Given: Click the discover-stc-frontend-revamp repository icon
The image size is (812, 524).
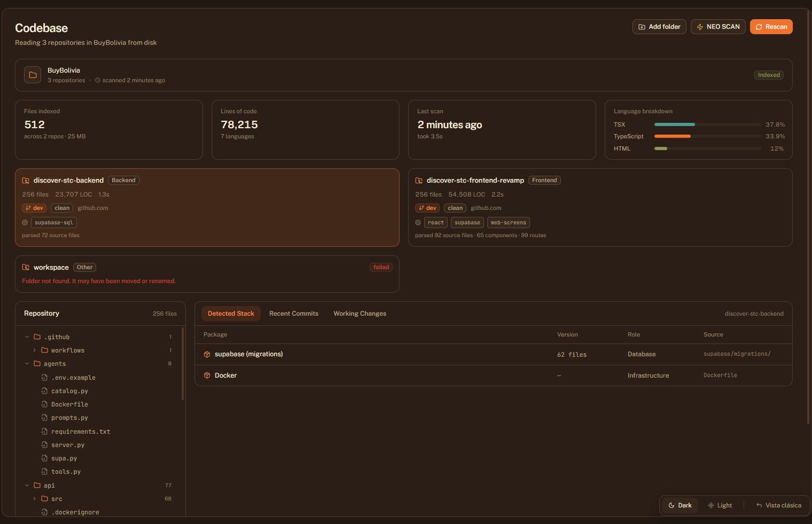Looking at the screenshot, I should [419, 181].
